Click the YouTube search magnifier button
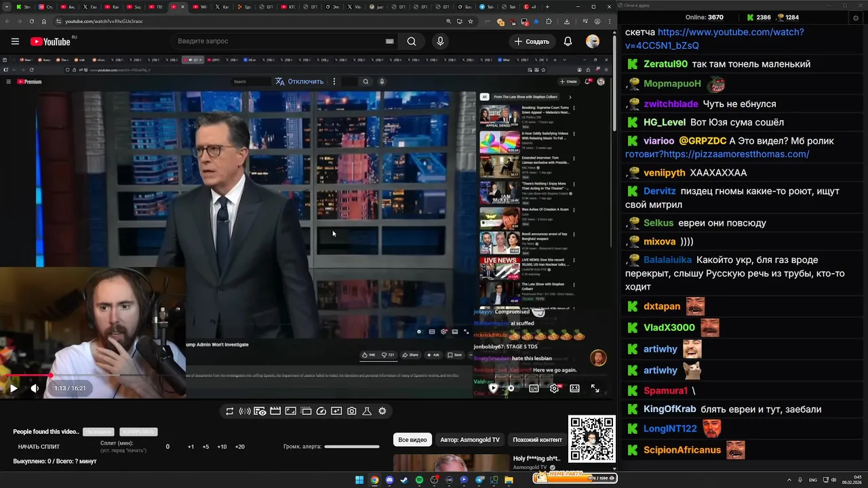The height and width of the screenshot is (488, 868). (412, 41)
